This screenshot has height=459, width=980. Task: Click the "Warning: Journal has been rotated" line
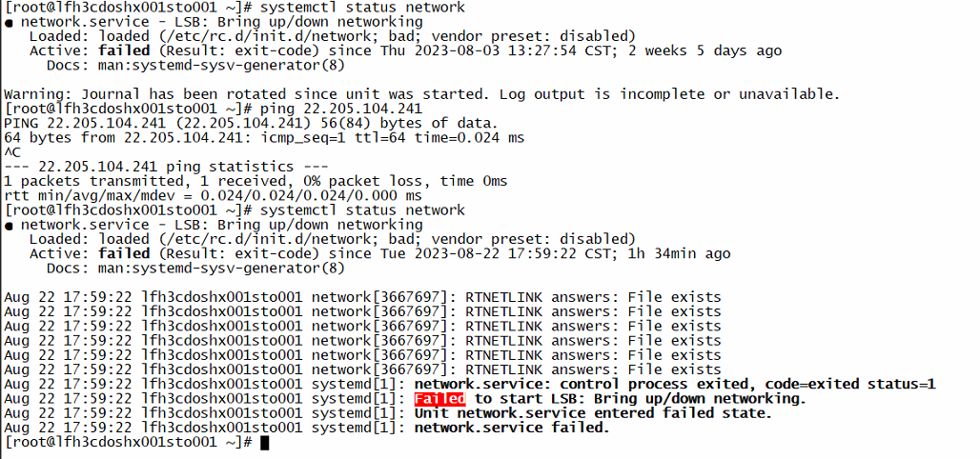click(x=421, y=94)
